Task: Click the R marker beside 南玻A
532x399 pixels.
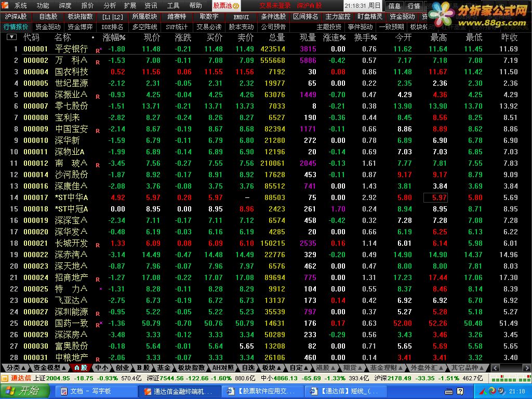Action: 98,165
